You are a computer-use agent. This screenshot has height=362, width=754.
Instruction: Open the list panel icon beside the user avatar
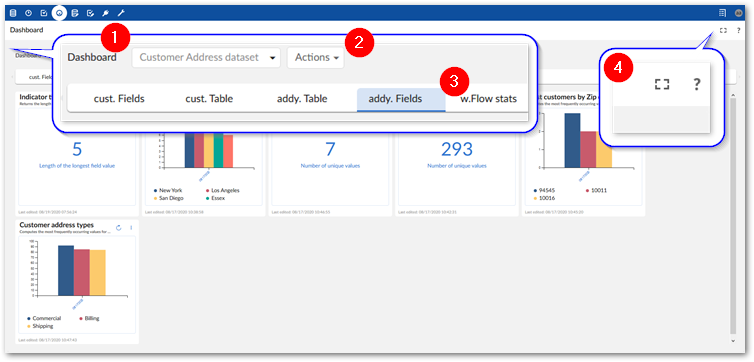tap(722, 13)
